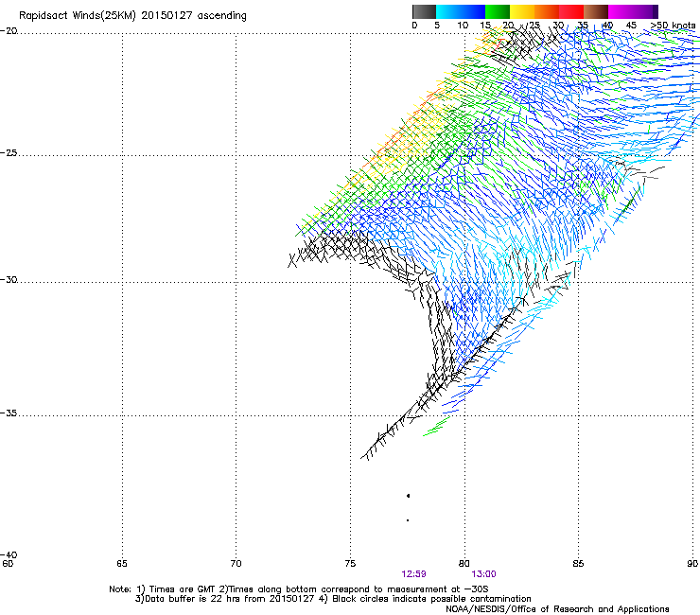Click the latitude label '-30'
Viewport: 700px width, 615px height.
tap(9, 279)
